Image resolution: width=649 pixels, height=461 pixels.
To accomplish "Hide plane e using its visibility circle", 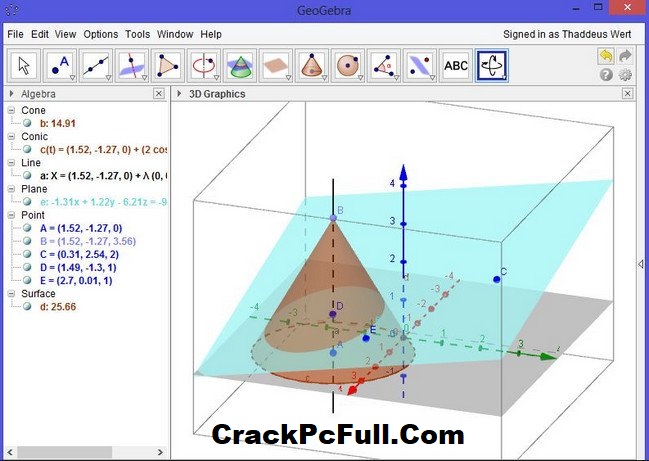I will click(x=29, y=201).
